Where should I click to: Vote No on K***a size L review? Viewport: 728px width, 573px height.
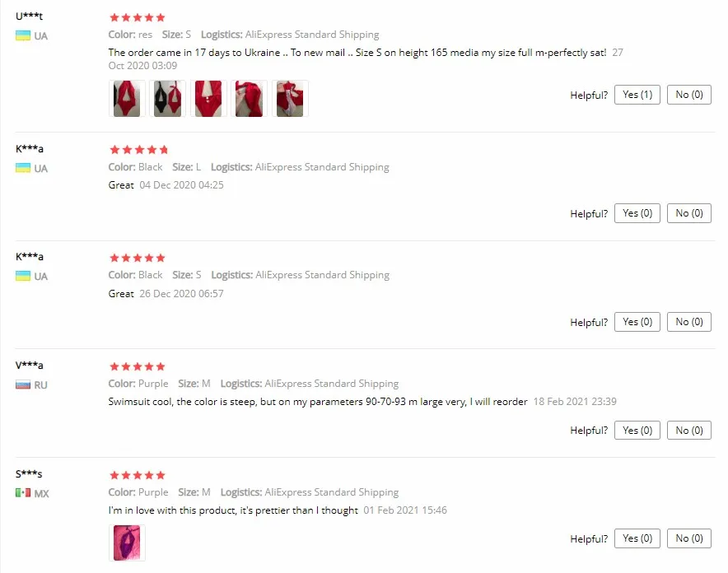[x=689, y=213]
